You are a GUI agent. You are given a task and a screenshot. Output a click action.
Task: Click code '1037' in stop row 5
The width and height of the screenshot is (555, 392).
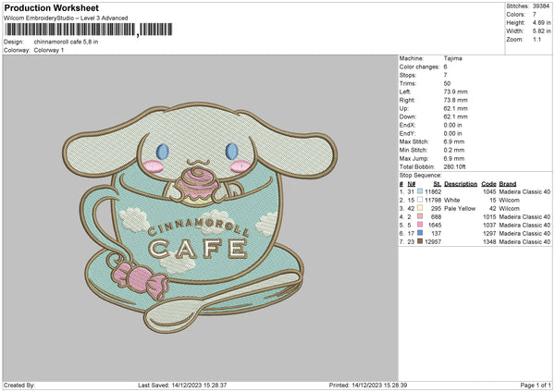[489, 225]
